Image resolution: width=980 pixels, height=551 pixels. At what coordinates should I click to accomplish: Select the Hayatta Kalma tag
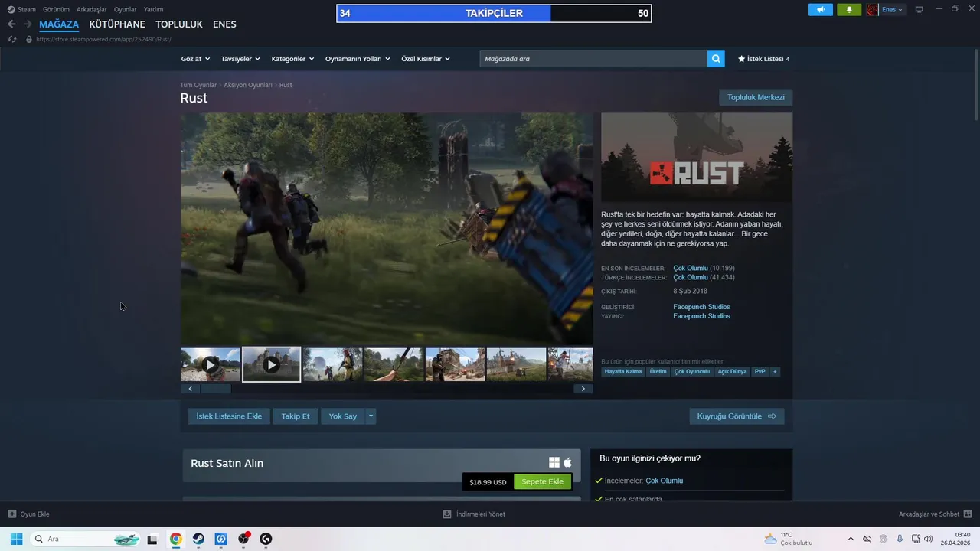(x=623, y=372)
